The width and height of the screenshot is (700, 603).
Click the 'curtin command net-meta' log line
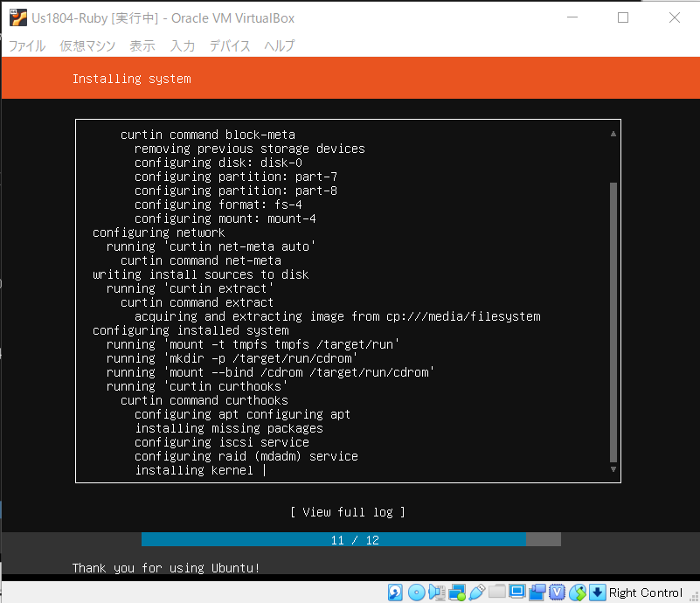point(201,260)
